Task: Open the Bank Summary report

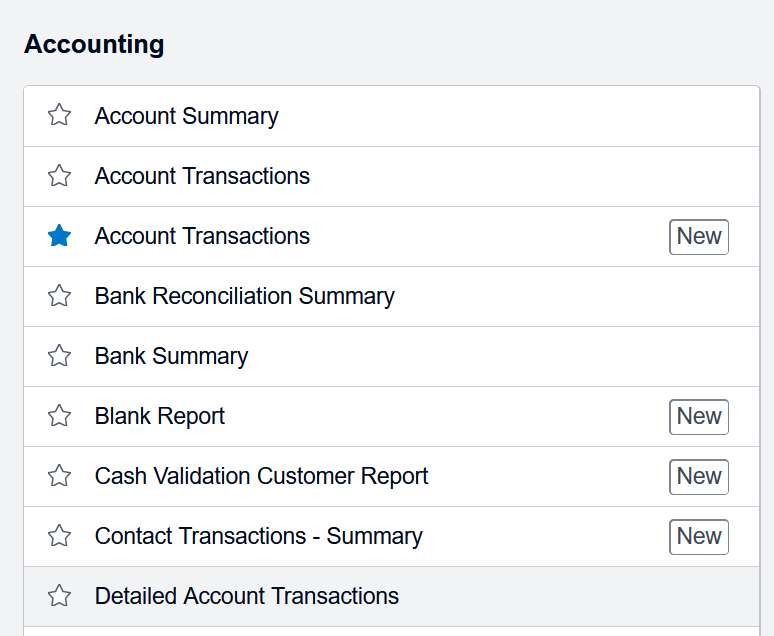Action: pyautogui.click(x=171, y=356)
